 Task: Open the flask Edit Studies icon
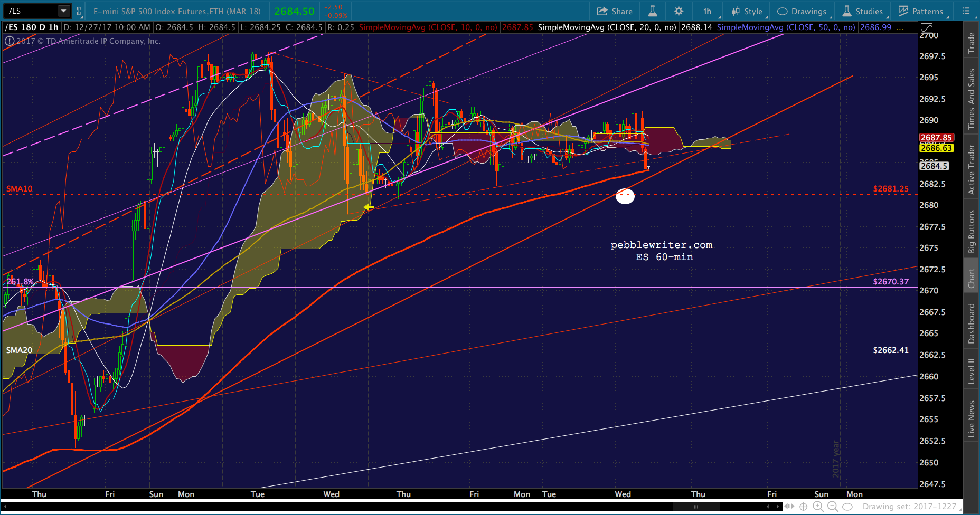653,11
